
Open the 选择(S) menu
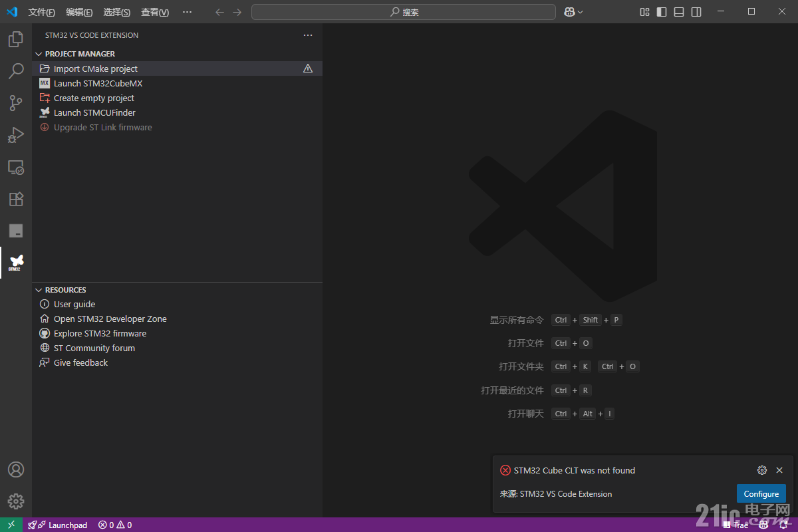pyautogui.click(x=117, y=12)
